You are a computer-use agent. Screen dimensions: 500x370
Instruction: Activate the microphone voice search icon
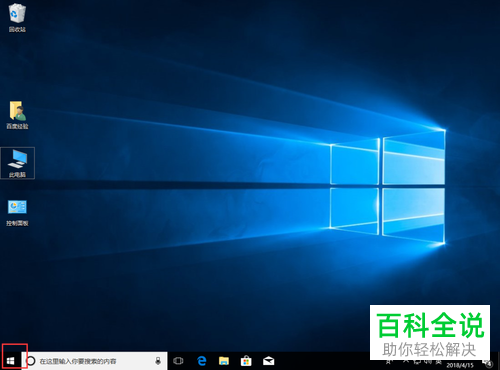(x=158, y=361)
